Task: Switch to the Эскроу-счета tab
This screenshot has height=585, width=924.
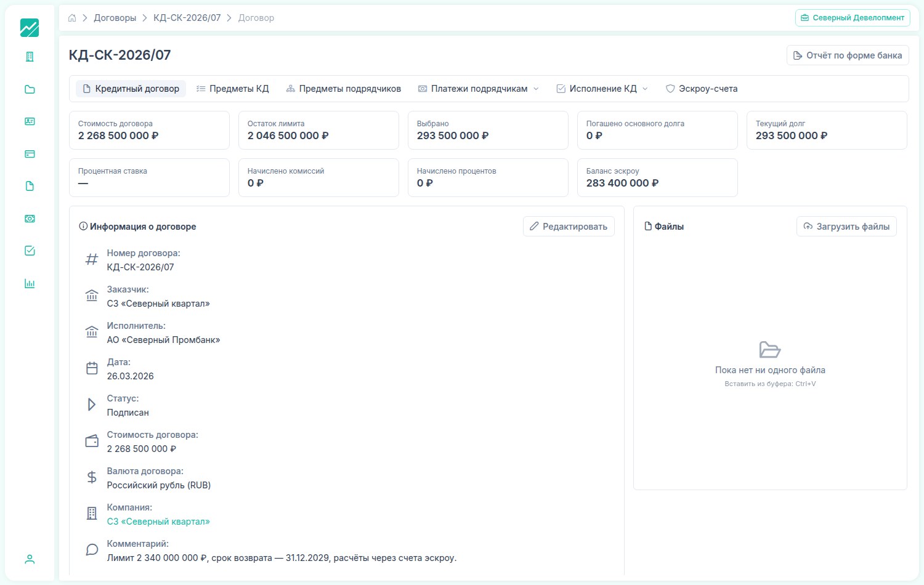Action: 702,89
